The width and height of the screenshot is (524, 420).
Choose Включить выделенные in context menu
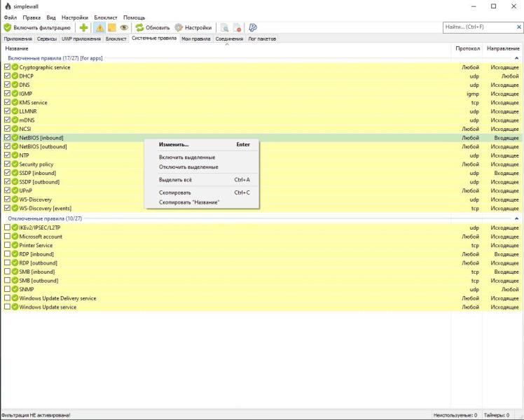(x=202, y=157)
